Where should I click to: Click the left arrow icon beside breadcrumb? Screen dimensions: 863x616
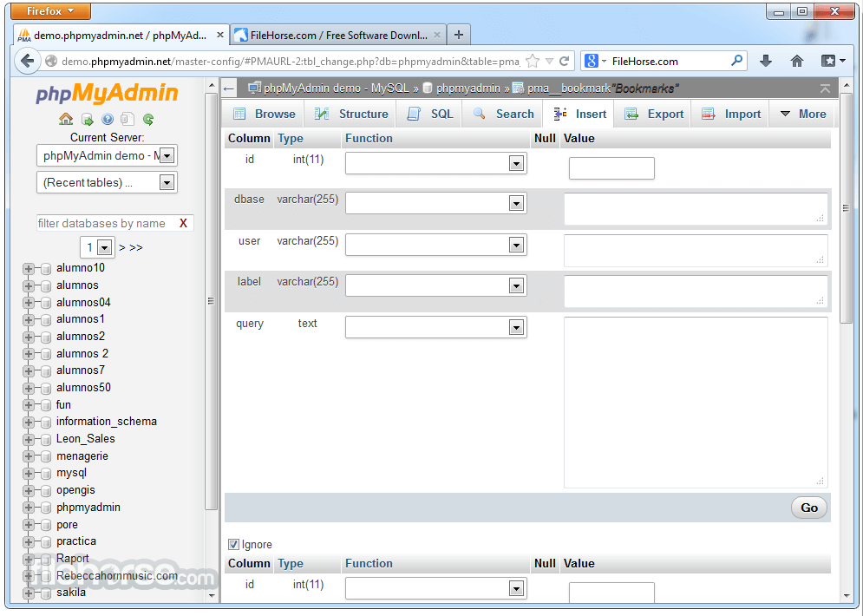229,88
